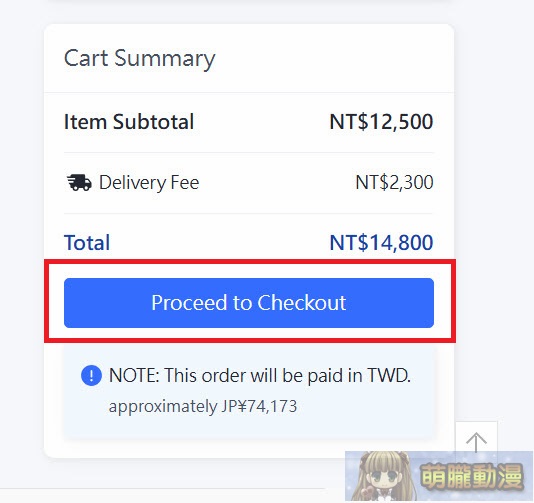Click the NT$2,300 delivery amount
Image resolution: width=534 pixels, height=503 pixels.
pos(394,183)
